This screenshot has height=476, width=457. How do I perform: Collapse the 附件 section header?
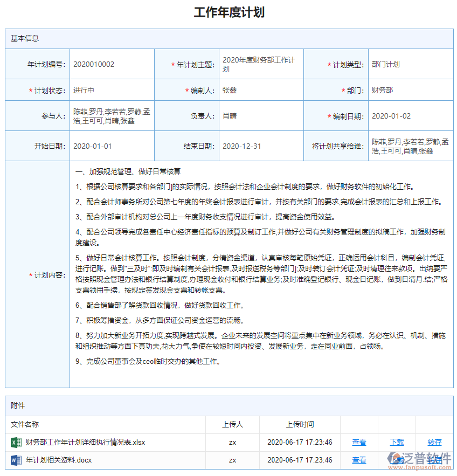tap(17, 405)
